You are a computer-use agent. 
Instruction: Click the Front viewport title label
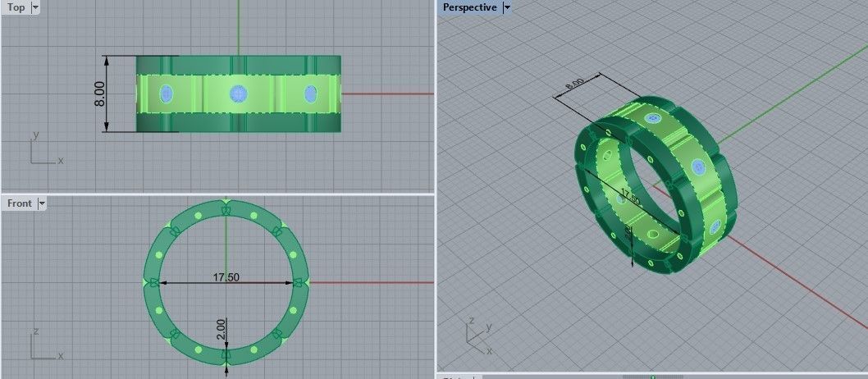pos(20,203)
